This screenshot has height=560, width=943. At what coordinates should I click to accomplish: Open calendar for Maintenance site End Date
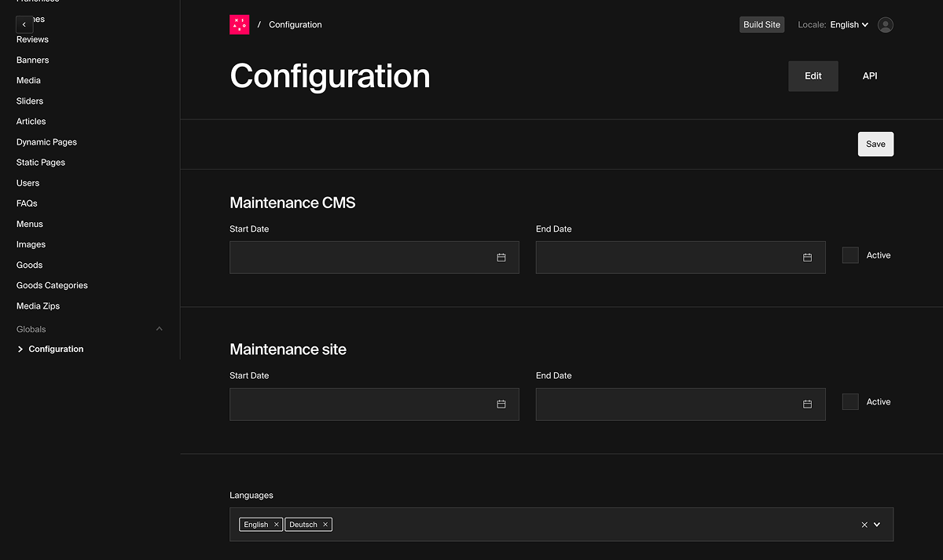click(807, 404)
